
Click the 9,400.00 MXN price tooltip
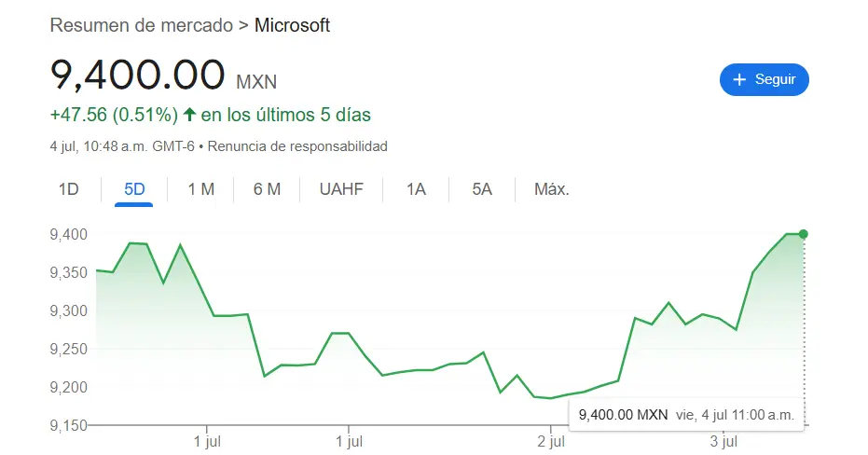(x=686, y=415)
